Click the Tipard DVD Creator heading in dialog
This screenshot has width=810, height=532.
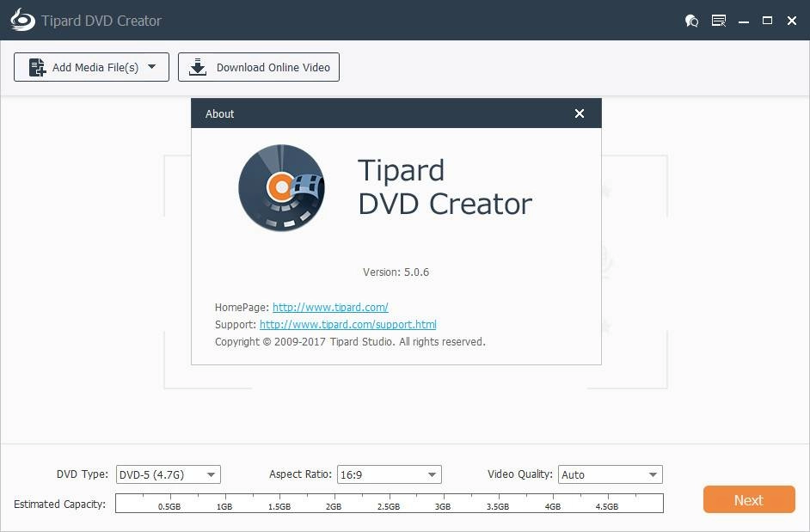445,187
